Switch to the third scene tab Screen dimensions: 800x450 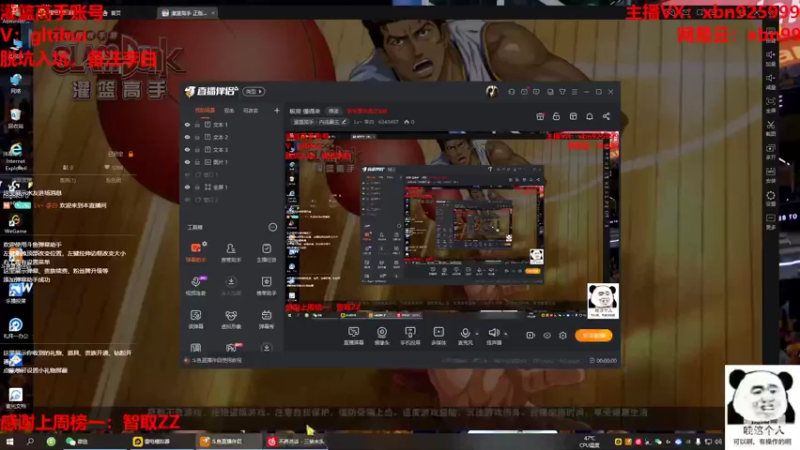[x=250, y=110]
